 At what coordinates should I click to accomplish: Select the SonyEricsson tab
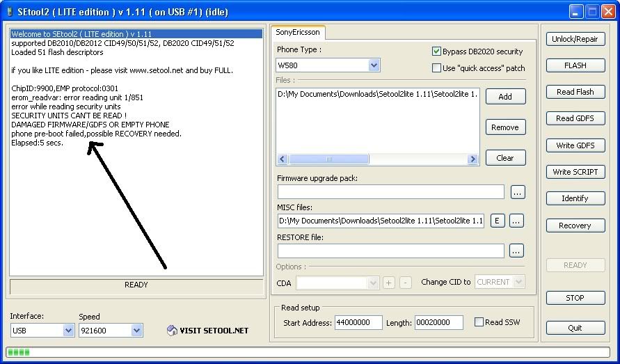coord(298,33)
